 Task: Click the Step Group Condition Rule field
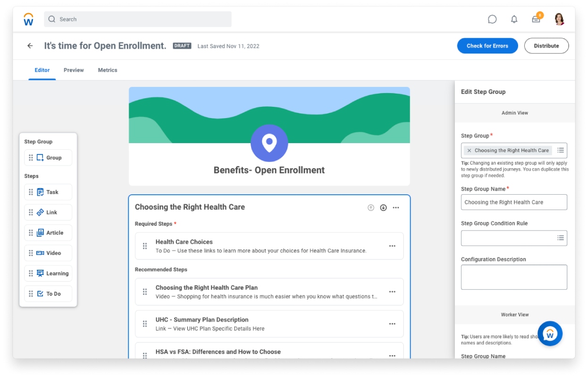(514, 238)
